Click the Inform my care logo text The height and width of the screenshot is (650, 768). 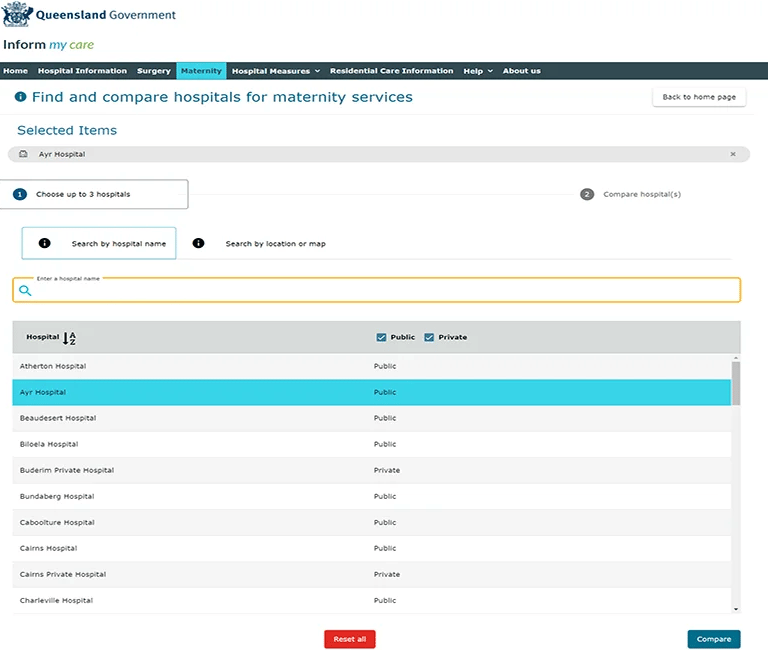pos(48,45)
